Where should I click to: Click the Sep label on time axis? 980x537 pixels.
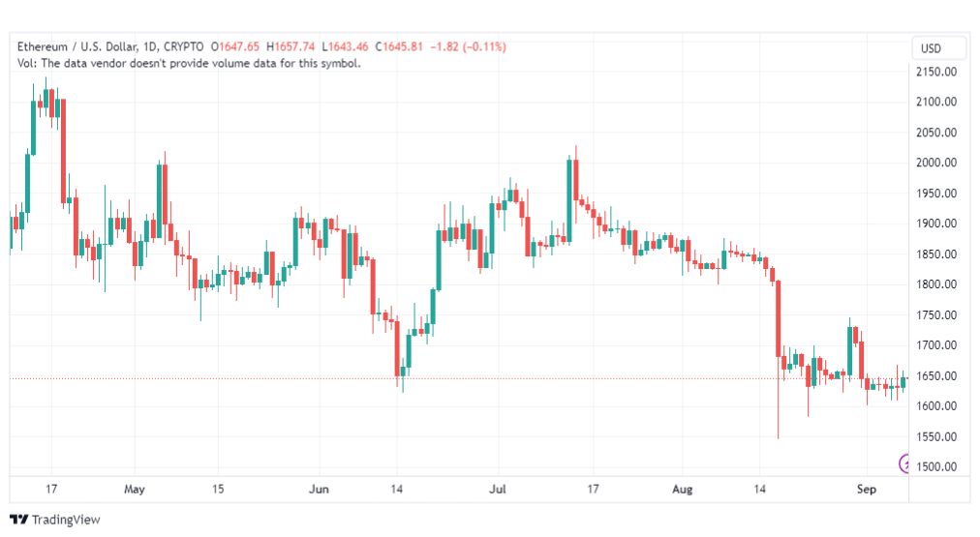pyautogui.click(x=867, y=489)
